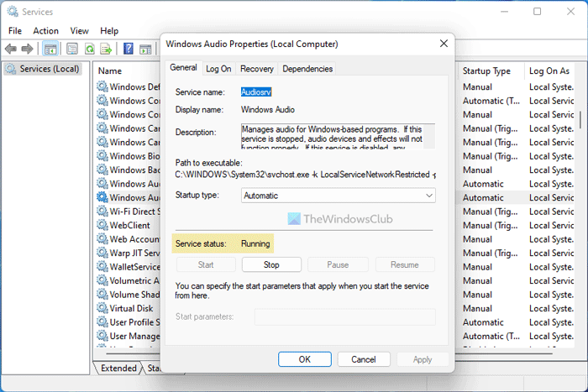Click gear icon next to WalletService
This screenshot has height=392, width=588.
(x=102, y=266)
